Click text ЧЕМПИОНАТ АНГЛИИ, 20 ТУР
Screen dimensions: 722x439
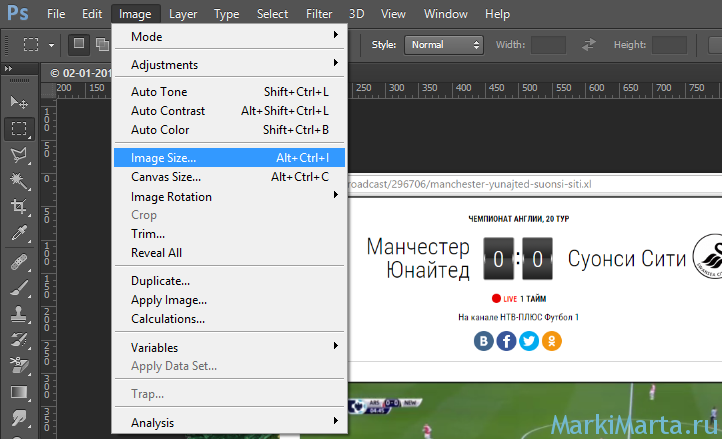pos(518,219)
